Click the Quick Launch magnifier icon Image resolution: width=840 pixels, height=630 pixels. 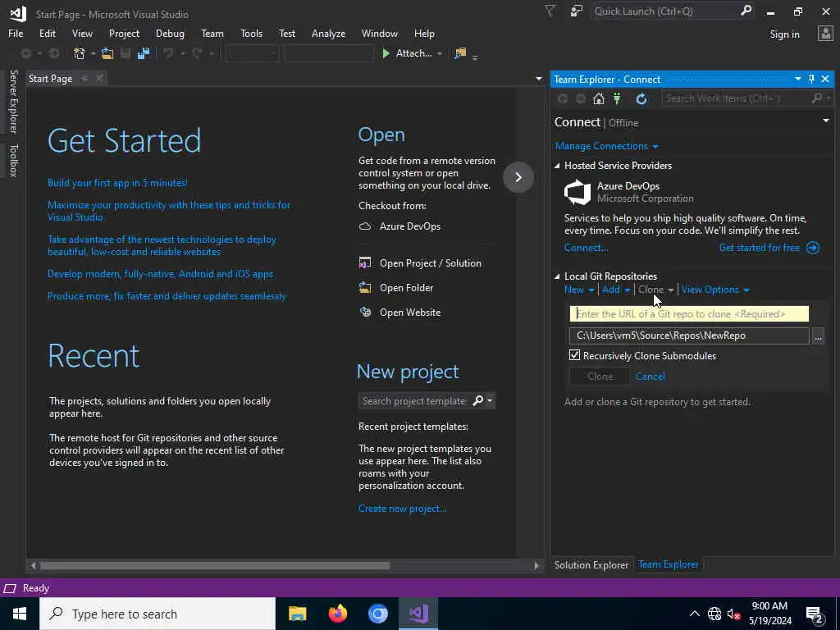tap(746, 11)
